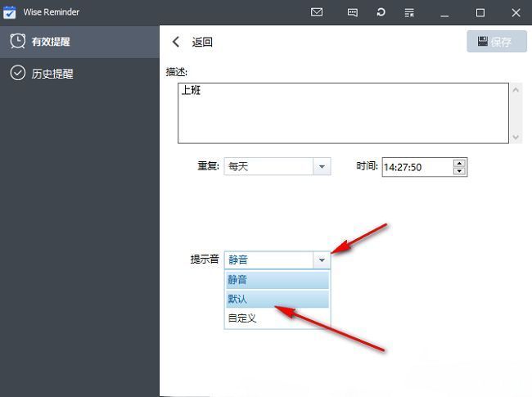Viewport: 532px width, 397px height.
Task: Click the 返回 back link text
Action: pyautogui.click(x=202, y=43)
